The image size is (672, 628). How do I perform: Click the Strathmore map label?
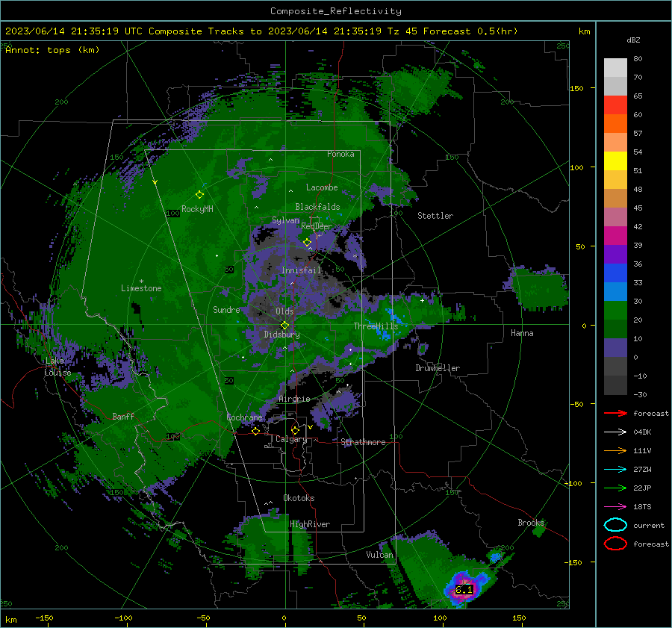click(363, 442)
